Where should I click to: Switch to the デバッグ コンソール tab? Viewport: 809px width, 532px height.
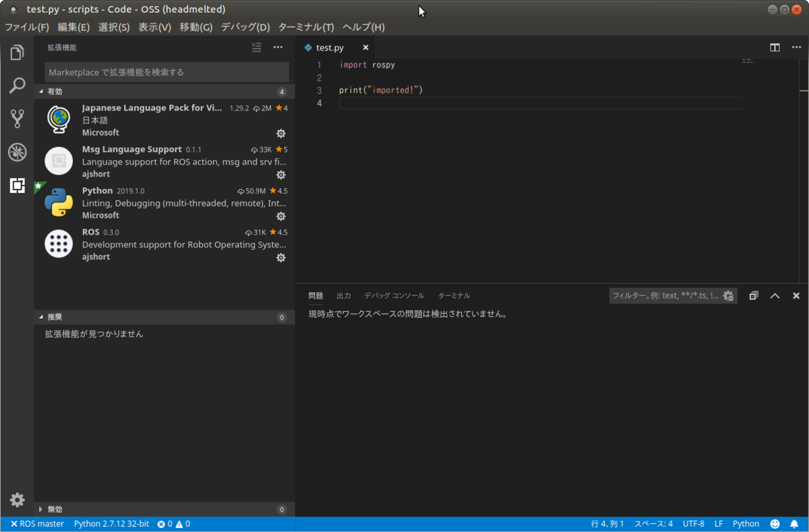pos(394,295)
